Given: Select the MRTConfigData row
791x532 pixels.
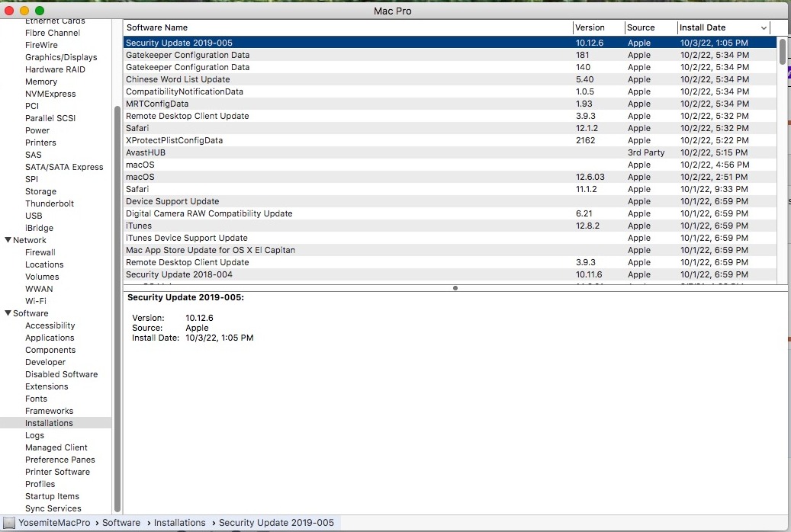Looking at the screenshot, I should tap(450, 104).
